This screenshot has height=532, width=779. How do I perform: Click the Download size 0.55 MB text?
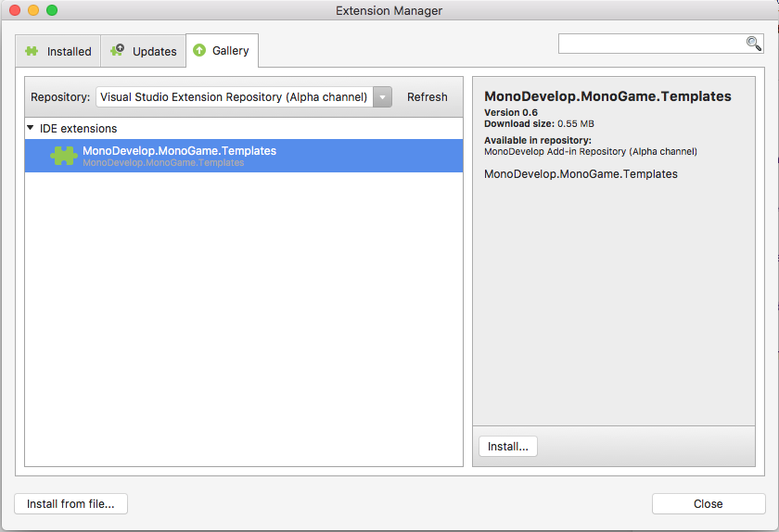tap(539, 123)
